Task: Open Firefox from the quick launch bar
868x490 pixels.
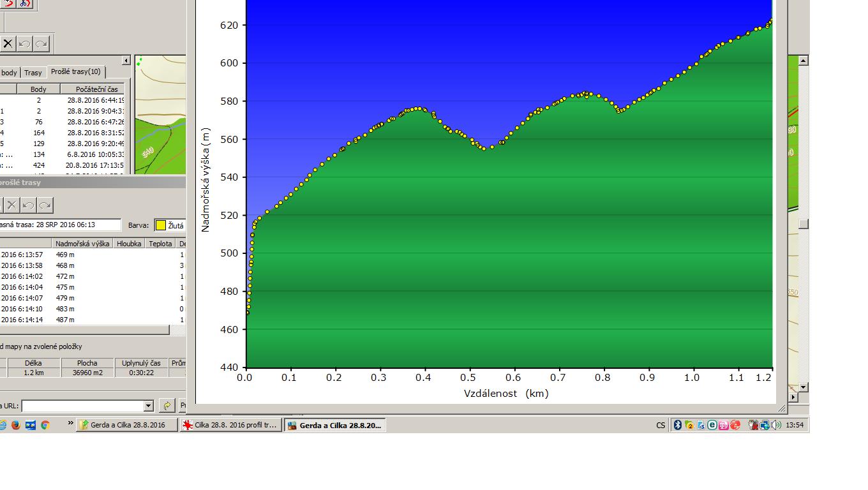Action: 16,425
